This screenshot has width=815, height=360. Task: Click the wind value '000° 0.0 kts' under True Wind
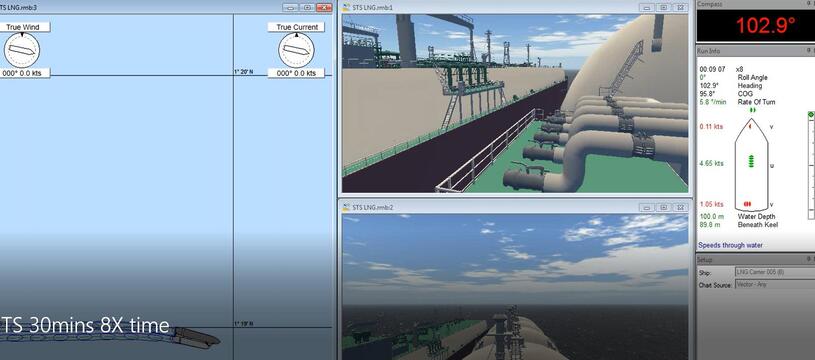[23, 73]
